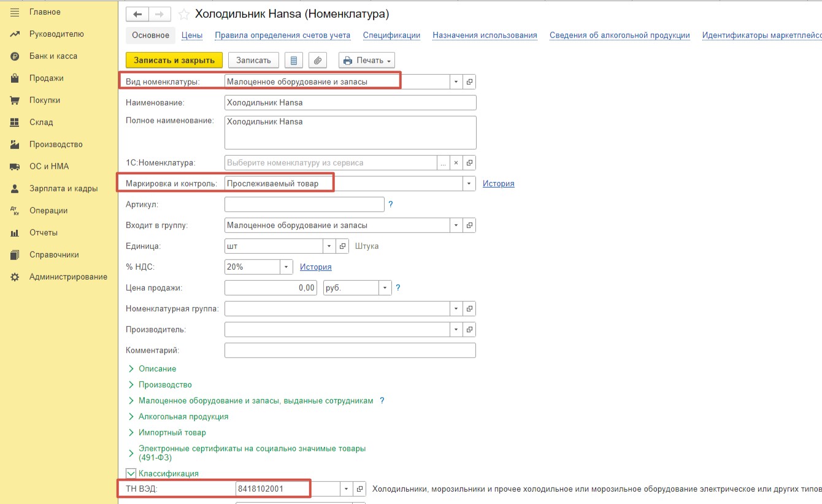Image resolution: width=822 pixels, height=504 pixels.
Task: Open Банк и касса section
Action: coord(53,56)
